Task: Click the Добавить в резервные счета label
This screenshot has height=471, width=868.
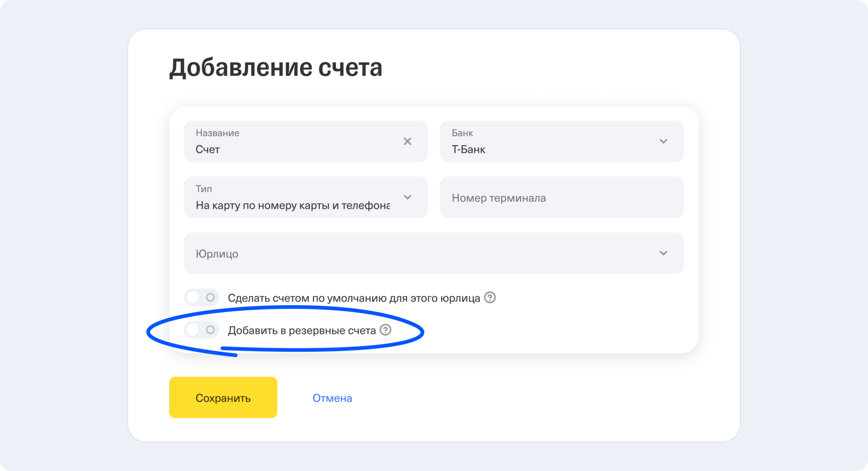Action: click(302, 330)
